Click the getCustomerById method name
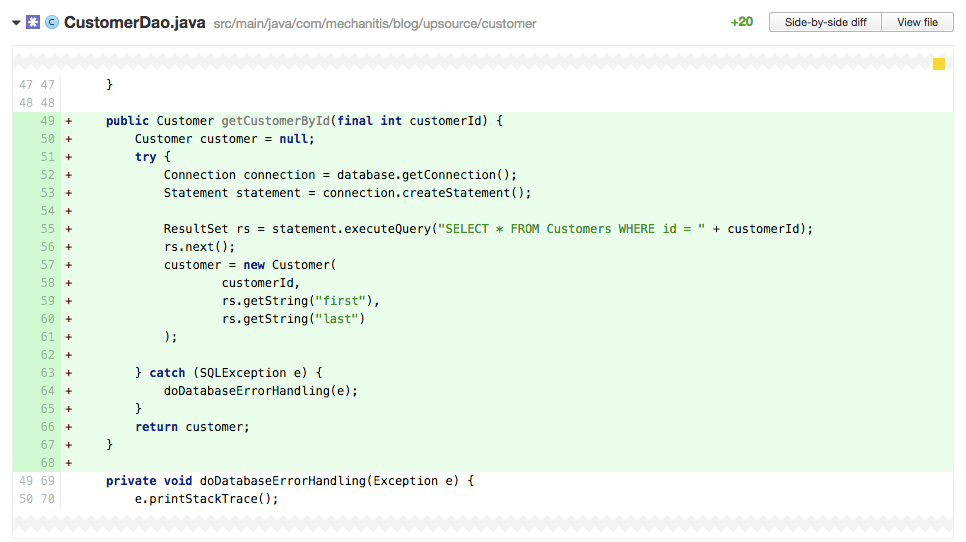 pos(275,121)
